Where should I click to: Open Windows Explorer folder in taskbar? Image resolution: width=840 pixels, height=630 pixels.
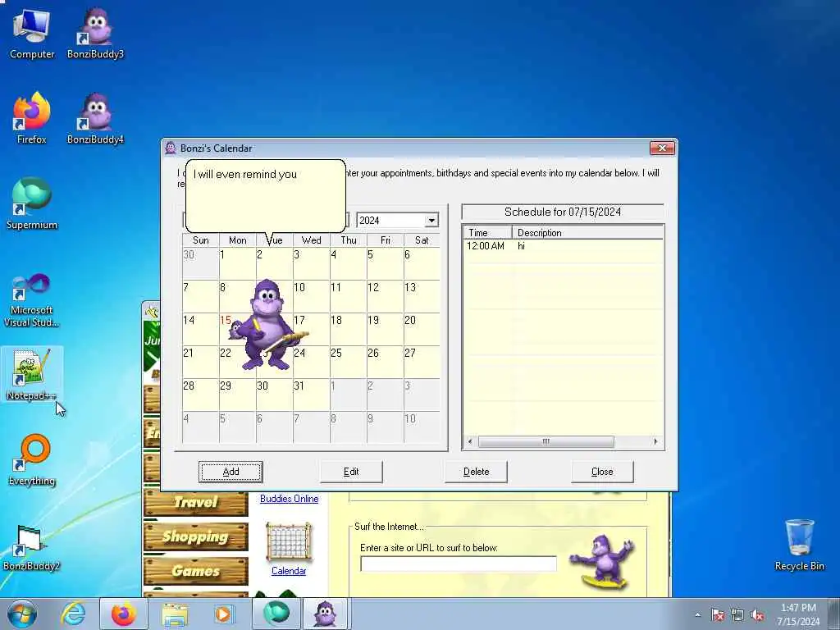(x=175, y=614)
